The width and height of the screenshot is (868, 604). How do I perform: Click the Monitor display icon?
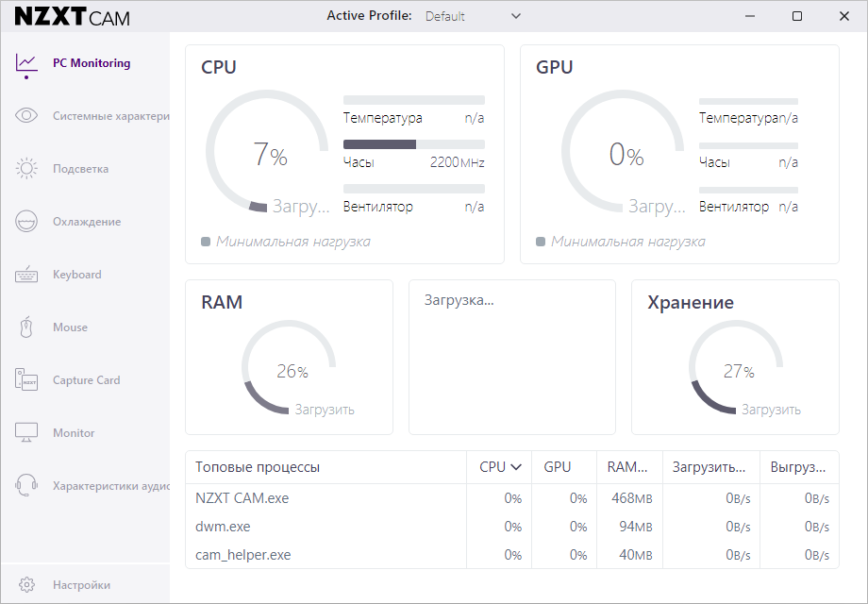coord(26,433)
